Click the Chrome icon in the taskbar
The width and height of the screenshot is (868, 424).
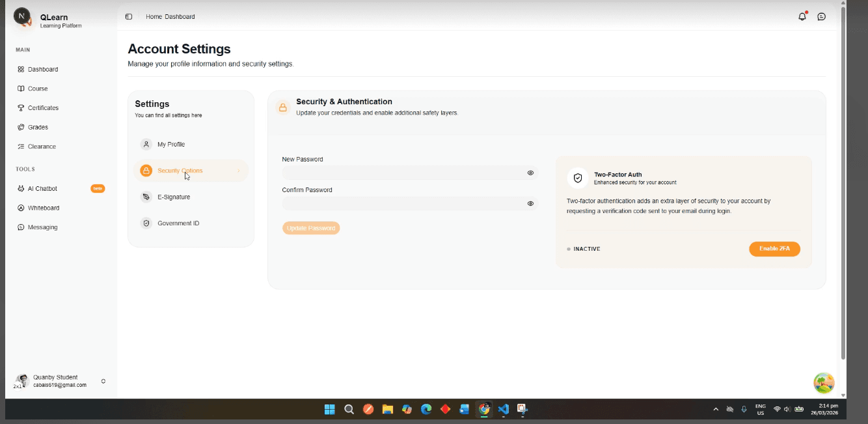click(484, 409)
